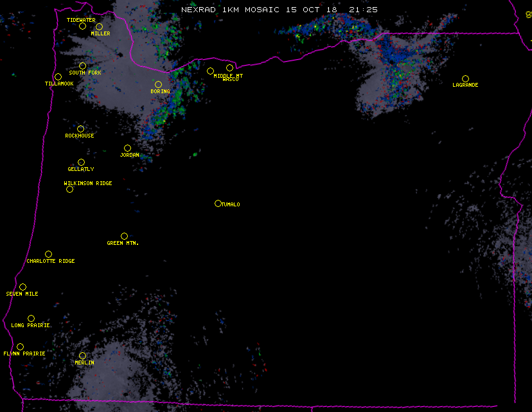Click the Gellatly station circle marker

(81, 163)
